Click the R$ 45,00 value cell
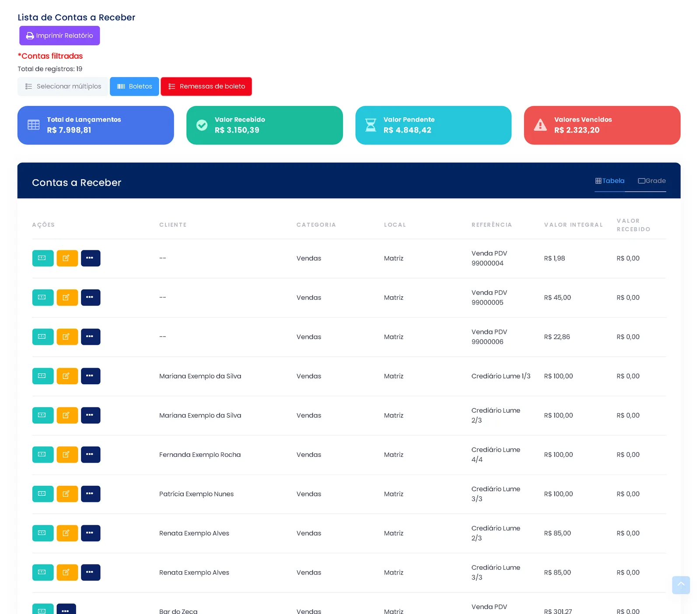700x614 pixels. [x=557, y=298]
